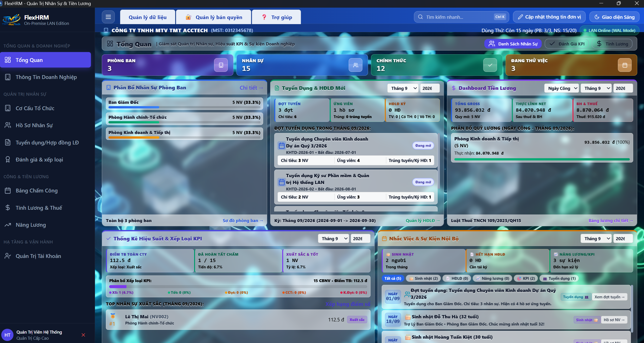Screen dimensions: 644x343
Task: Filter events by Sinh nhật (2) chip
Action: pyautogui.click(x=423, y=278)
